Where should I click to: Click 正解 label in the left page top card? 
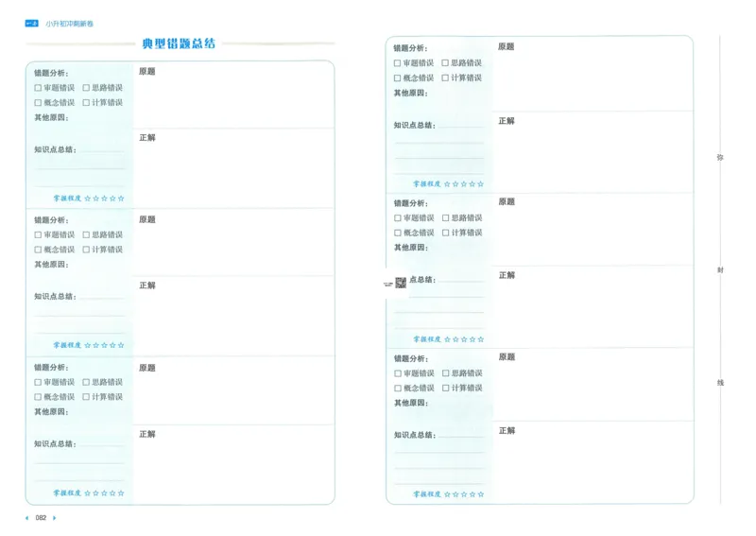pos(147,138)
